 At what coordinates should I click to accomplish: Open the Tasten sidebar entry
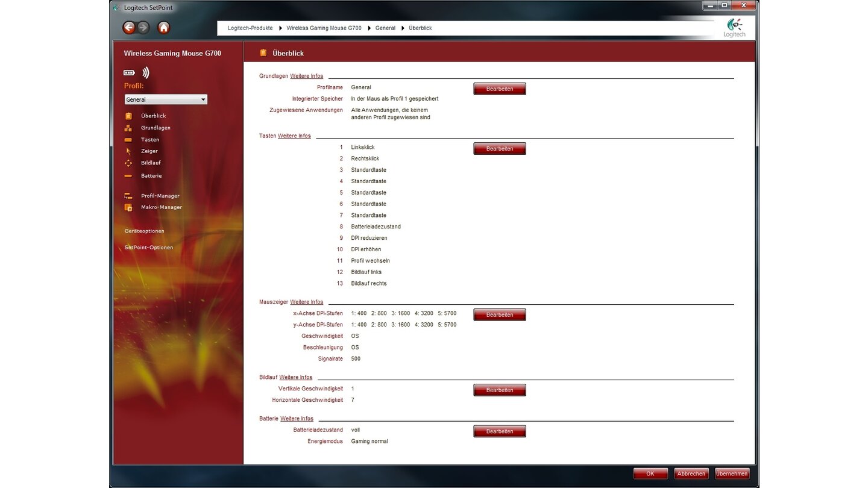(150, 140)
